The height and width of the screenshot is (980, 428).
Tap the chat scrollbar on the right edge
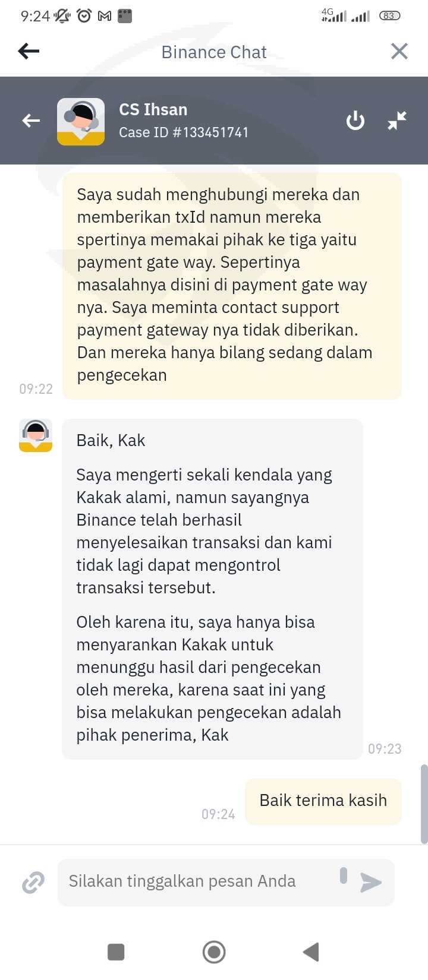[x=424, y=804]
